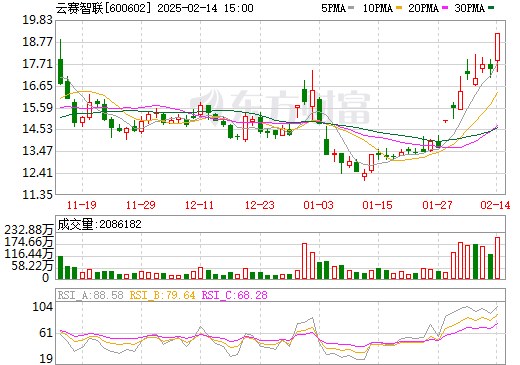Click the first green candlestick on chart
The image size is (520, 365).
pos(60,71)
